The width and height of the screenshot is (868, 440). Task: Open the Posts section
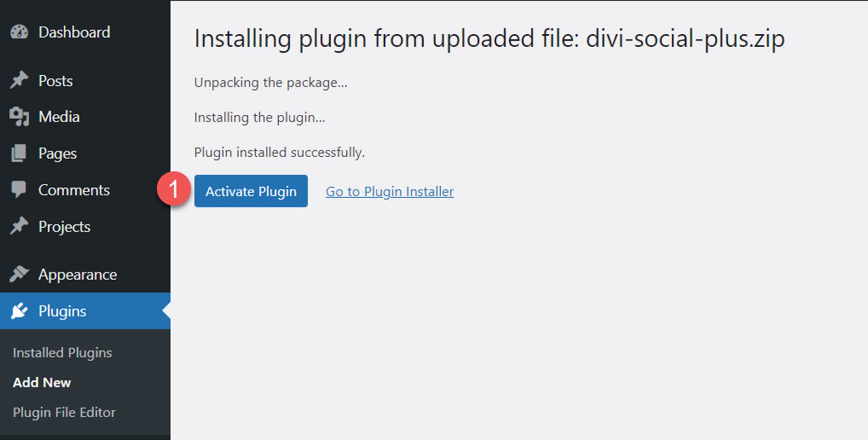pos(54,80)
